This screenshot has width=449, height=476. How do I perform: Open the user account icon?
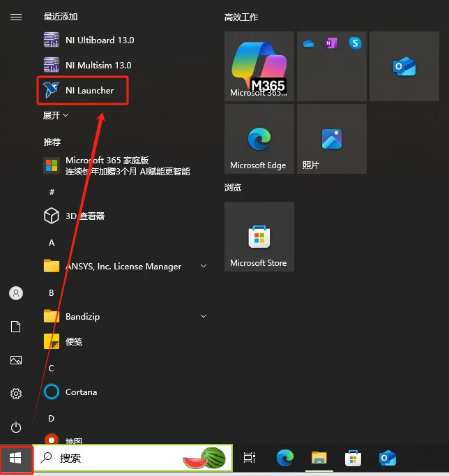point(16,293)
